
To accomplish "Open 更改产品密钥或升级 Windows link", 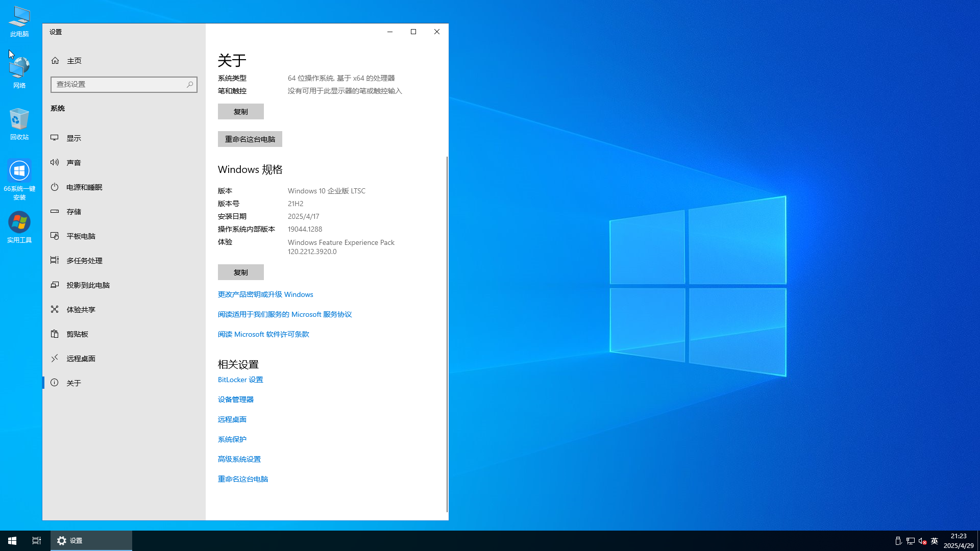I will pyautogui.click(x=265, y=295).
